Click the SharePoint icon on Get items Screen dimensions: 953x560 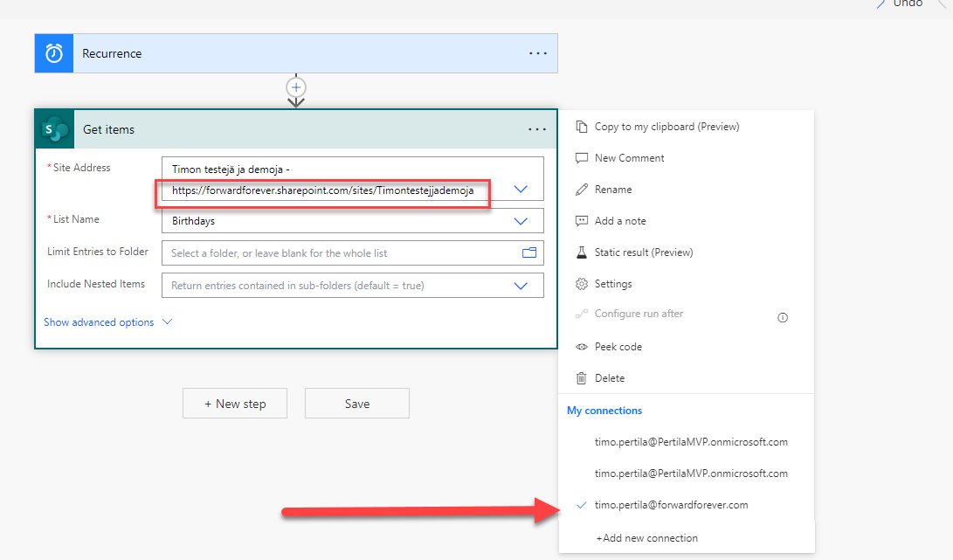click(55, 129)
